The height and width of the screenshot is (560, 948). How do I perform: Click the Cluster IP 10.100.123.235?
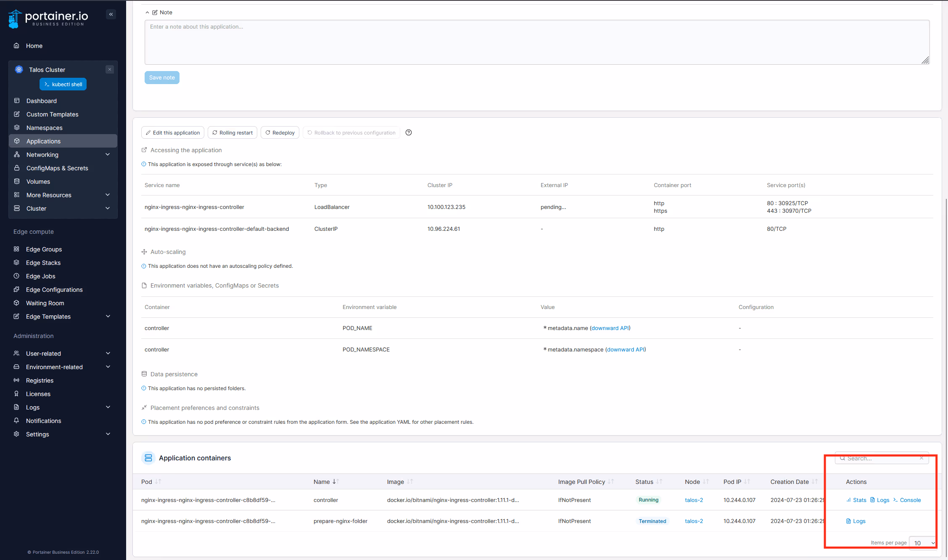coord(446,207)
